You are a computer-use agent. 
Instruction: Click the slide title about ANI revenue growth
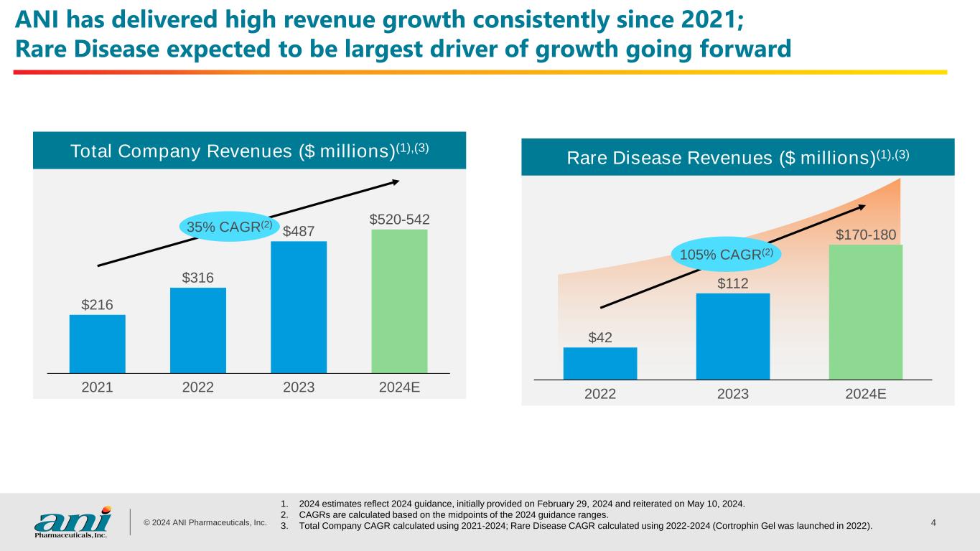click(402, 36)
